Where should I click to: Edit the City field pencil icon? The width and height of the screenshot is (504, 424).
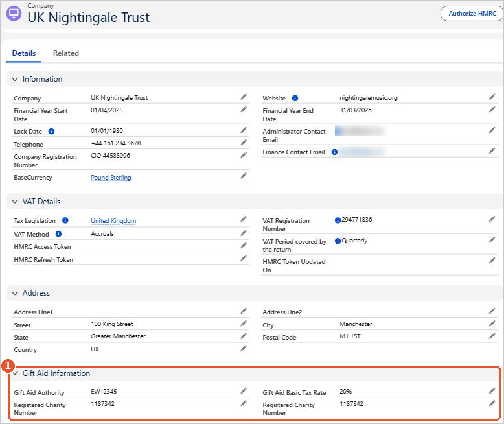click(x=492, y=324)
